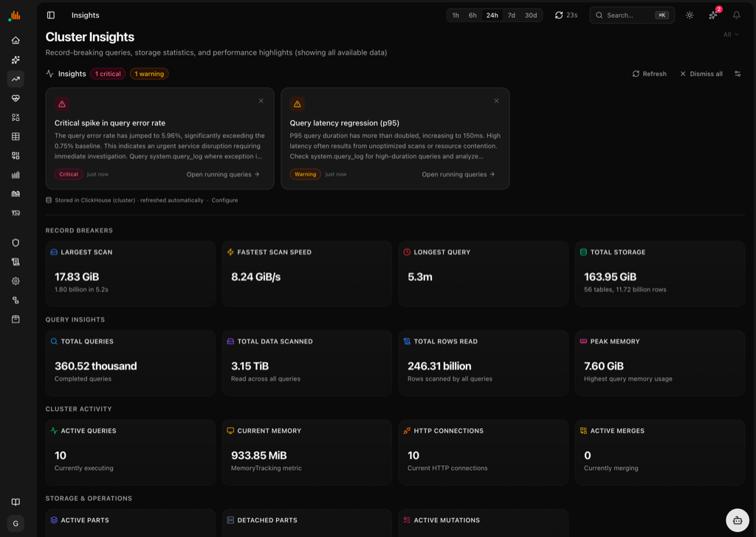Image resolution: width=756 pixels, height=537 pixels.
Task: Select the 30d time range
Action: [531, 15]
